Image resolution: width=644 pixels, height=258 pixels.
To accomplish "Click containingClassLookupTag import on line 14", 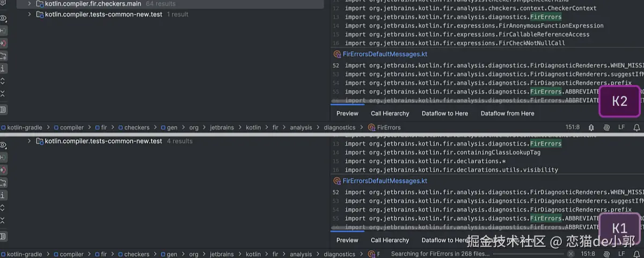I will (443, 153).
